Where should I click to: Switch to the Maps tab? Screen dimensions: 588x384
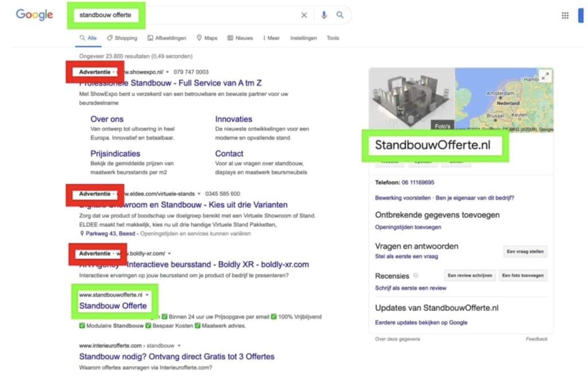pyautogui.click(x=207, y=38)
